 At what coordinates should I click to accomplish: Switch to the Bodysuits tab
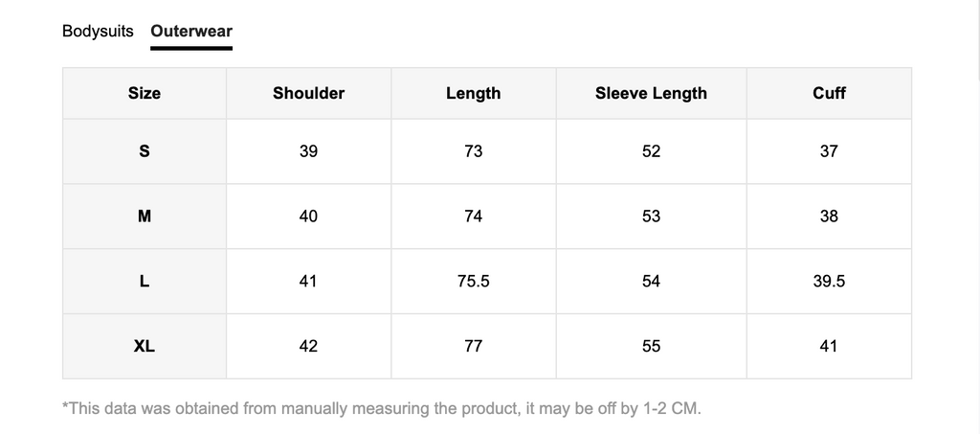pyautogui.click(x=98, y=32)
